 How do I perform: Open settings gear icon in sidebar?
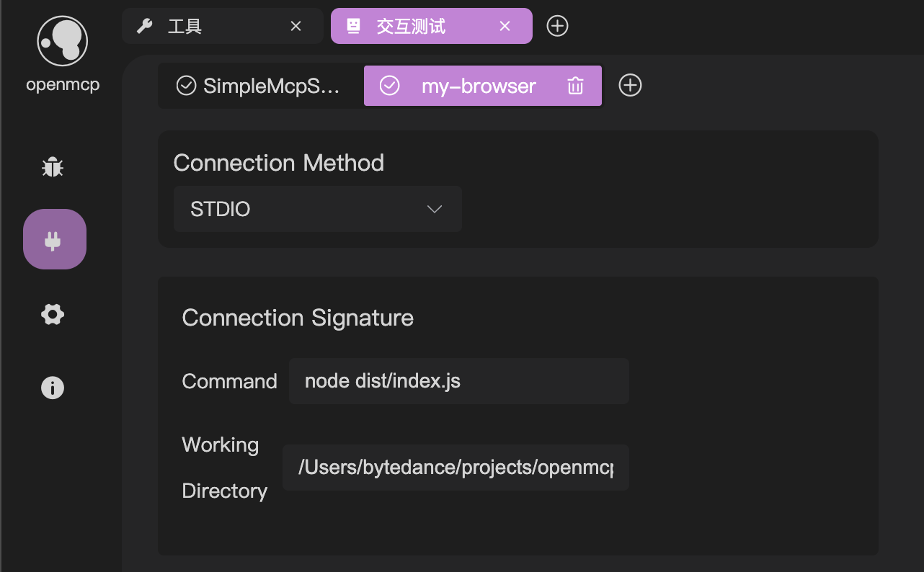click(x=53, y=314)
